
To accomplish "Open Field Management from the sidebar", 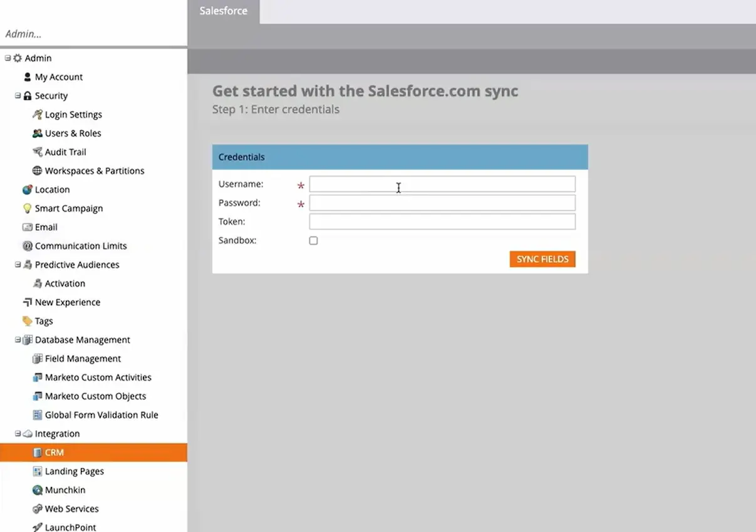I will pyautogui.click(x=83, y=358).
